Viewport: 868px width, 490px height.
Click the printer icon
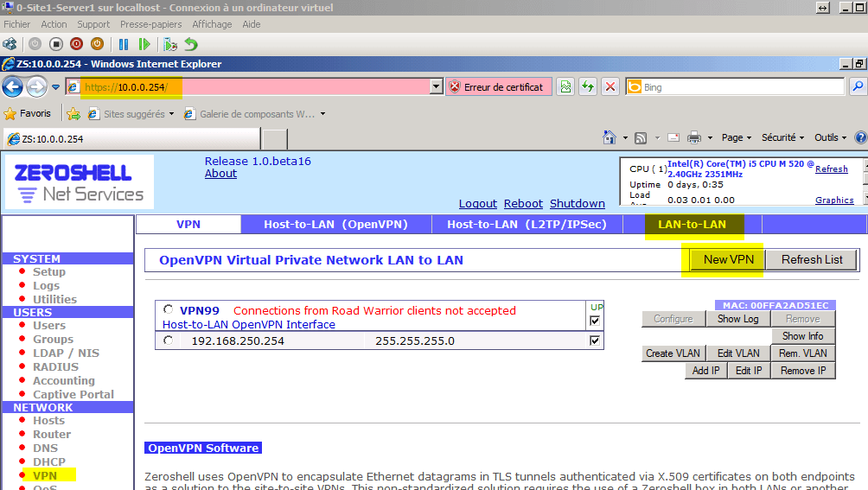click(693, 137)
